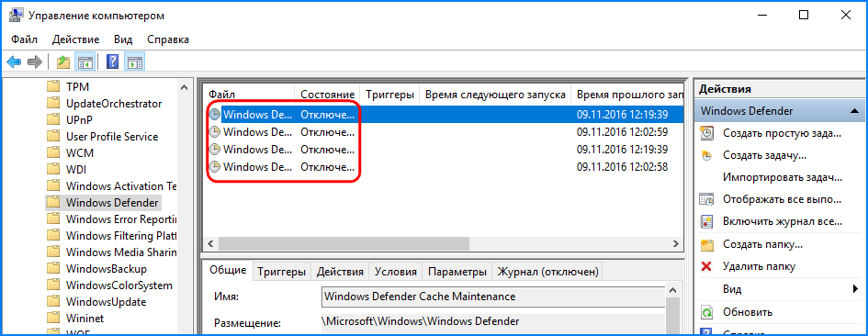
Task: Select the WindowsColorSystem tree folder
Action: (119, 286)
